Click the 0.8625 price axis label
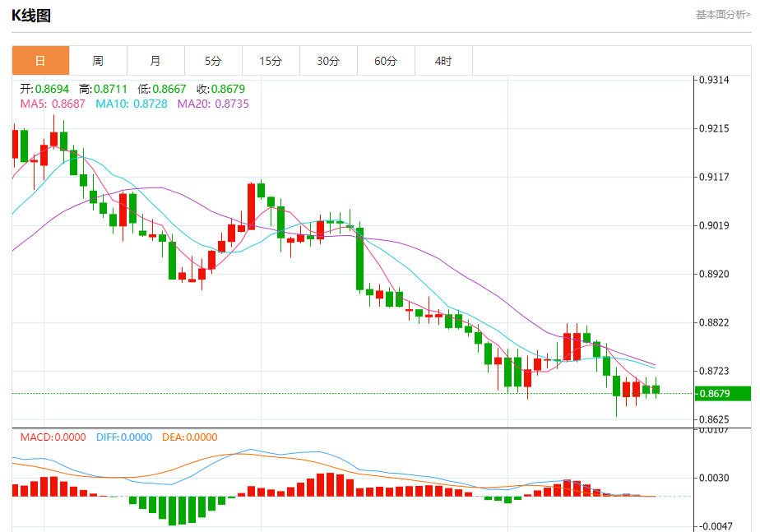Viewport: 760px width, 532px height. coord(714,419)
